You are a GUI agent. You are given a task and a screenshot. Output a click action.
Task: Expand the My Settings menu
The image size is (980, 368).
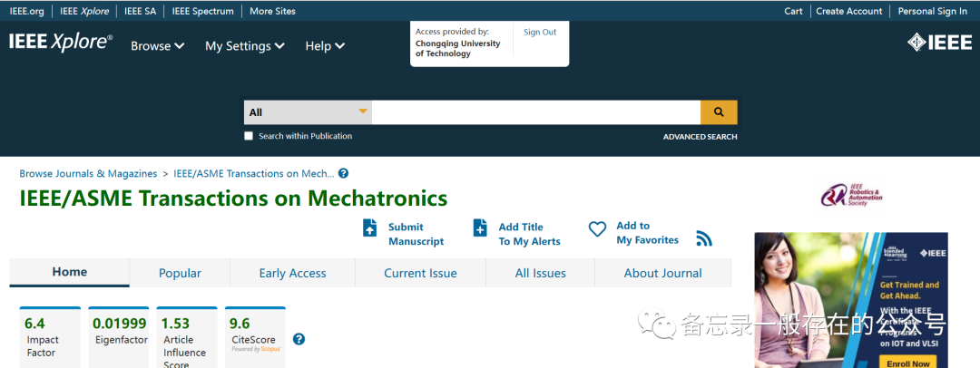[x=245, y=45]
